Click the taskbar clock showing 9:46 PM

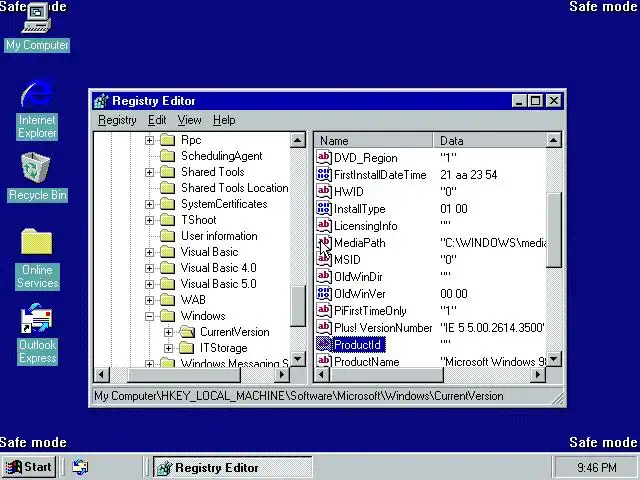[596, 467]
